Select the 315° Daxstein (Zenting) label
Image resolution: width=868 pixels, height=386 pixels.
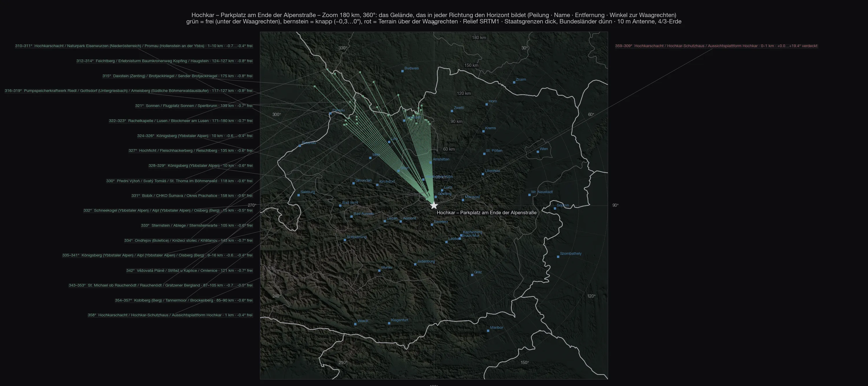[178, 76]
